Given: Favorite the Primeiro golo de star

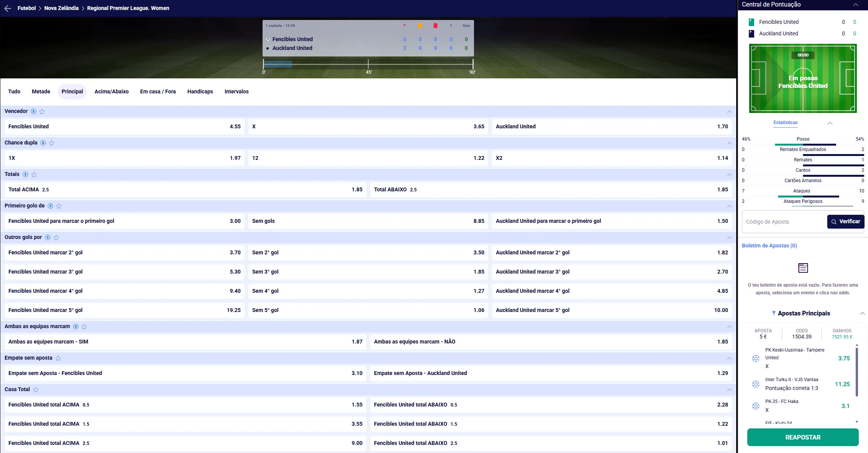Looking at the screenshot, I should coord(59,206).
